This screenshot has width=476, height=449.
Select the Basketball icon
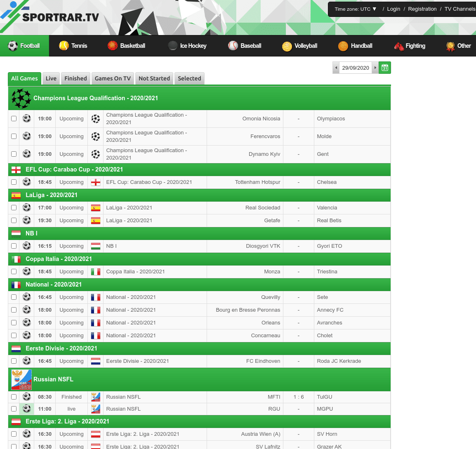tap(113, 46)
